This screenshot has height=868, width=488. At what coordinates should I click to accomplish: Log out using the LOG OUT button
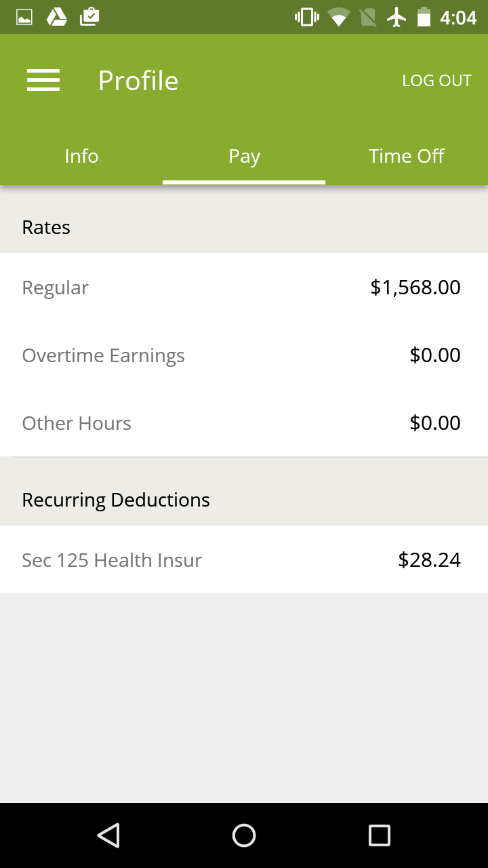(x=436, y=81)
